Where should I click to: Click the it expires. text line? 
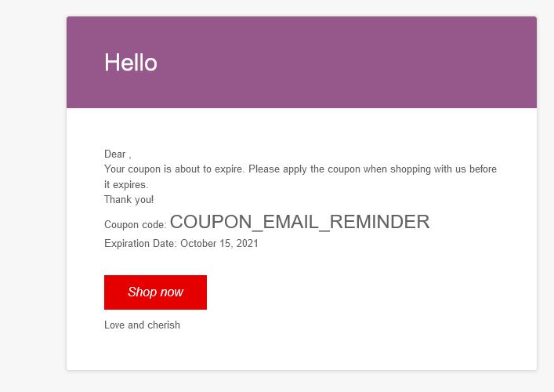tap(126, 185)
